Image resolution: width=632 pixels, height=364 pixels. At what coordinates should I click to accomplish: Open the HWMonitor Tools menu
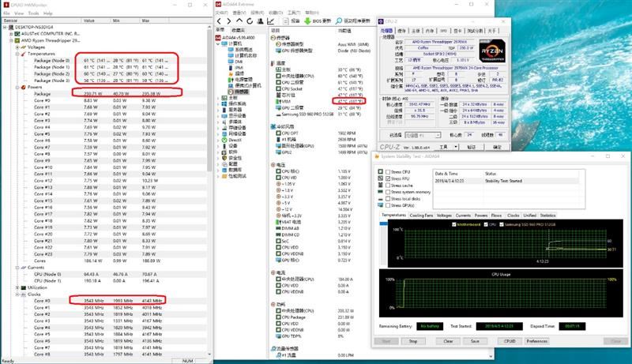(x=33, y=13)
